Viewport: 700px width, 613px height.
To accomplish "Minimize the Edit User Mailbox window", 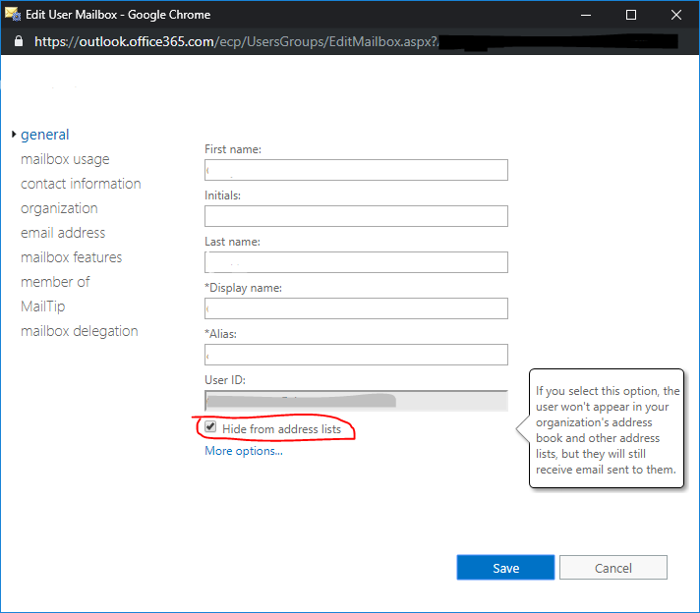I will [x=586, y=15].
